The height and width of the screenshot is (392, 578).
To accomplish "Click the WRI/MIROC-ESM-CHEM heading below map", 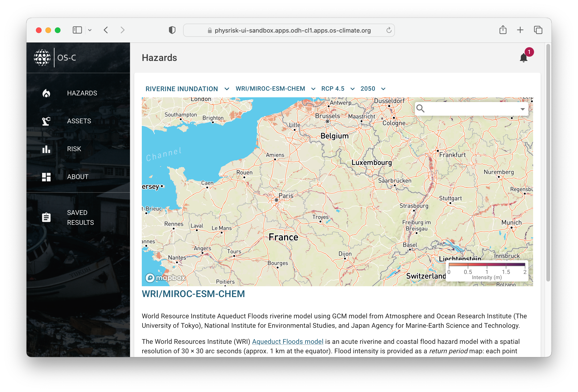I will (193, 294).
